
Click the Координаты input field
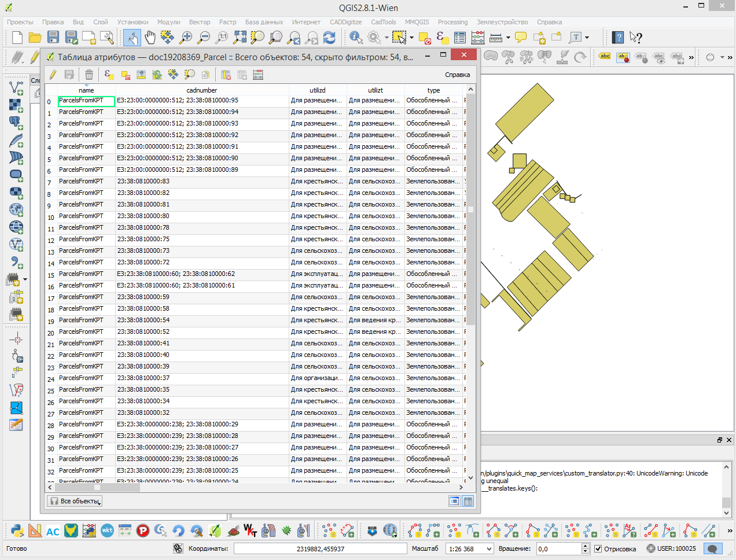click(x=320, y=549)
